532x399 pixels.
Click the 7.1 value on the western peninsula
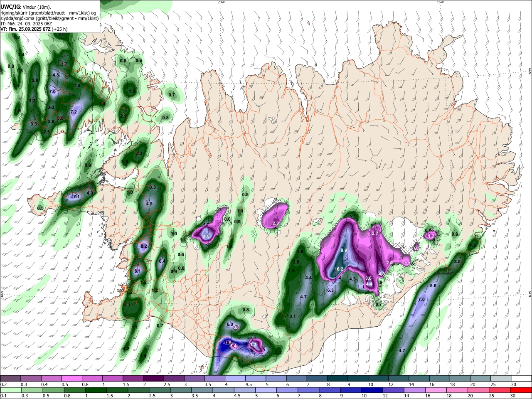(76, 197)
